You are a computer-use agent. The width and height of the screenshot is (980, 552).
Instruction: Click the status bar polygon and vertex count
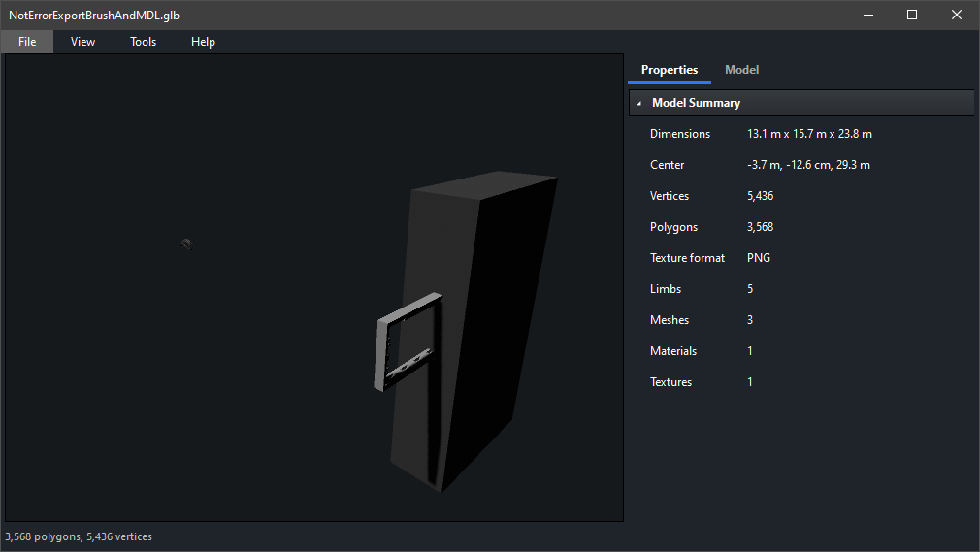pos(79,536)
